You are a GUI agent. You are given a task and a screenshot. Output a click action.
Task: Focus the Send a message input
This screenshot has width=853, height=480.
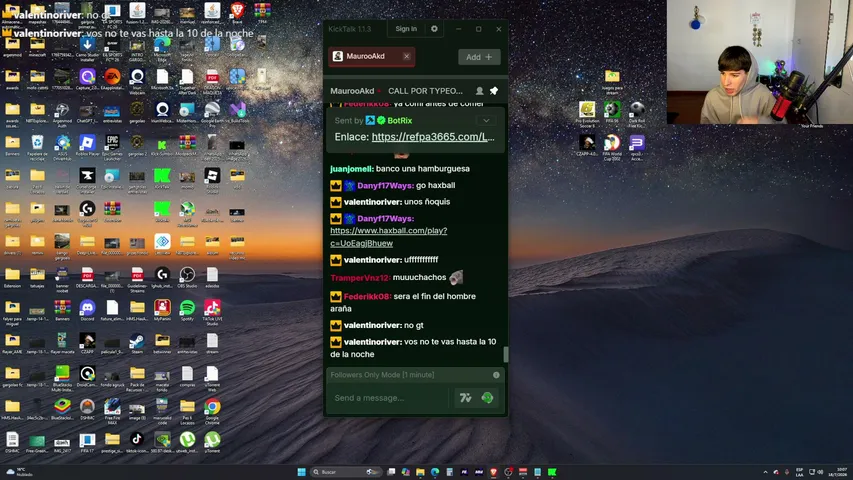(390, 398)
